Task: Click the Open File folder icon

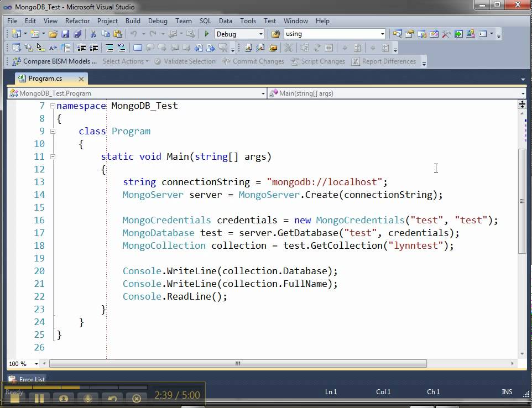Action: click(x=53, y=34)
